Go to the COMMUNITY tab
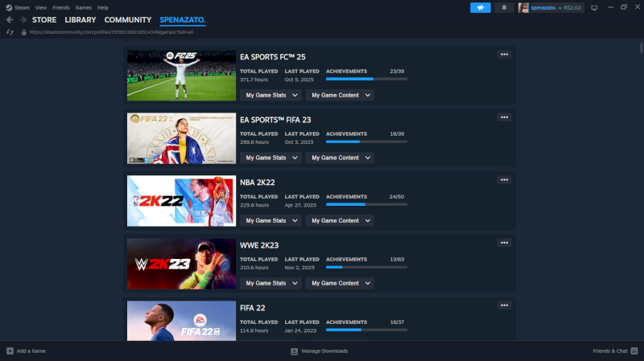 tap(127, 19)
